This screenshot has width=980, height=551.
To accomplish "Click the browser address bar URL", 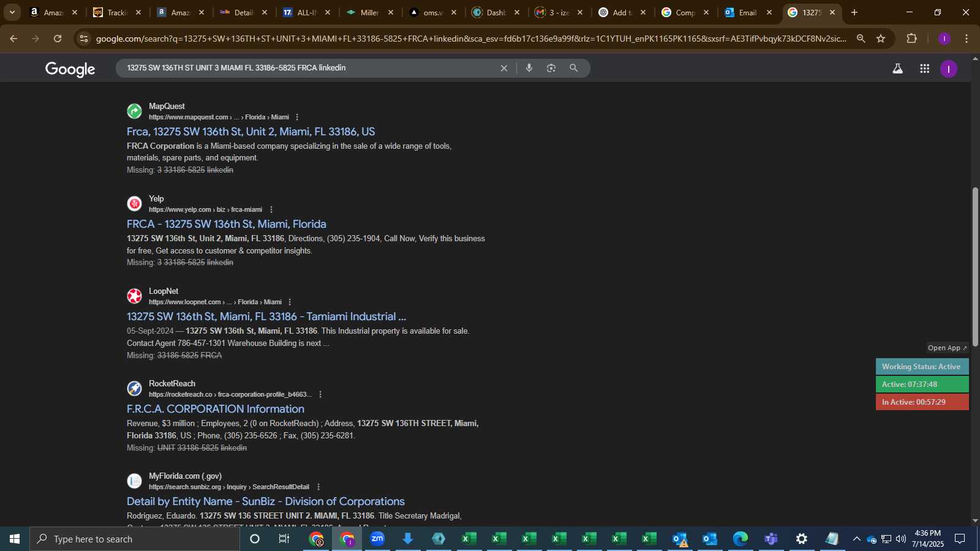I will click(x=470, y=39).
